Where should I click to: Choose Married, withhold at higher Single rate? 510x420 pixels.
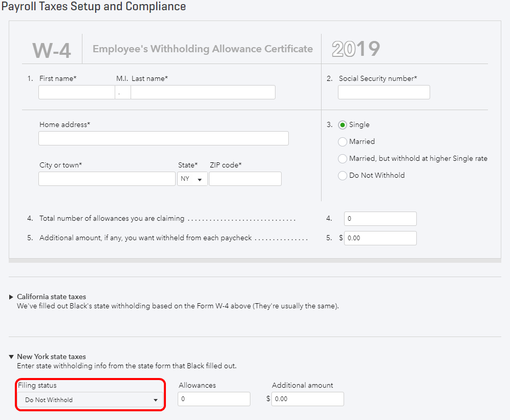[x=343, y=159]
